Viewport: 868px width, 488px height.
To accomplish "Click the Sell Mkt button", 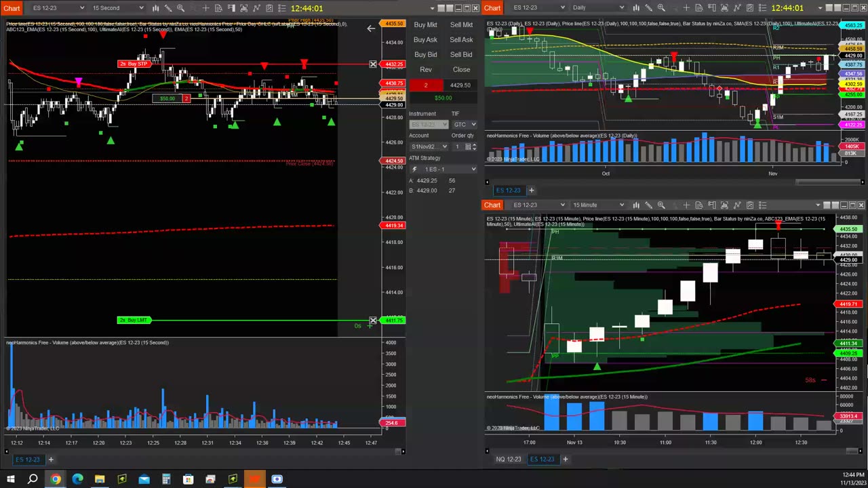I will coord(461,25).
